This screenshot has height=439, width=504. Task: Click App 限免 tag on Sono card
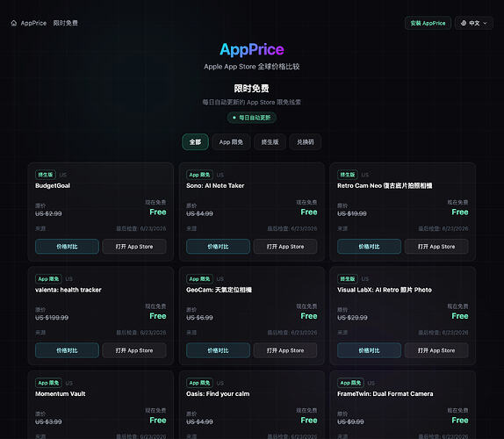pos(199,175)
